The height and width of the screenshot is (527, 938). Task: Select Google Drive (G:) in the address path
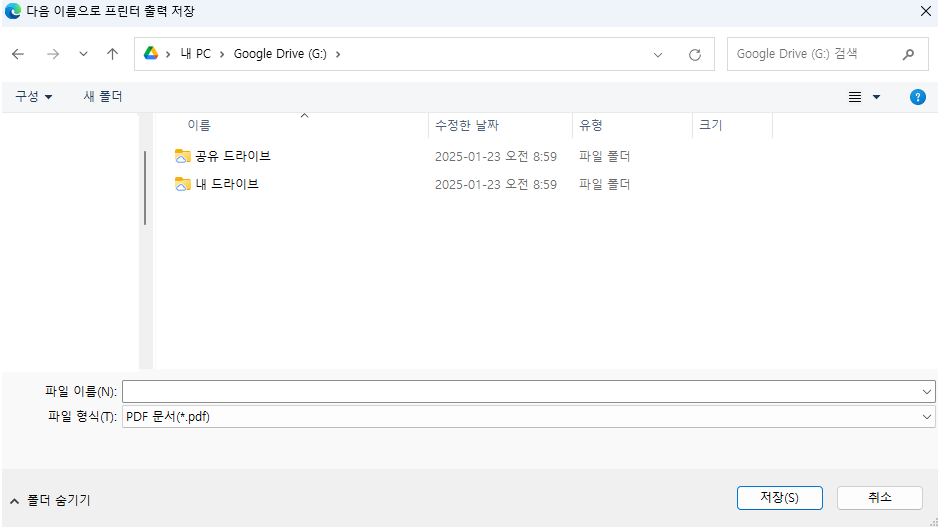click(280, 54)
